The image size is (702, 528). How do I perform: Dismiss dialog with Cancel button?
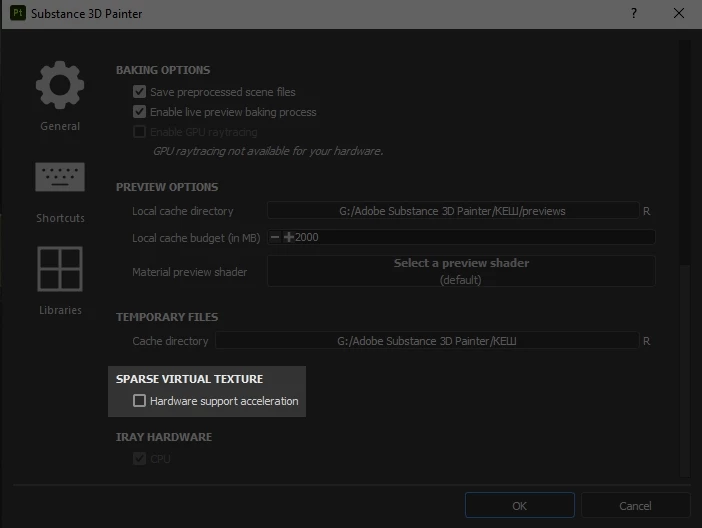click(635, 505)
